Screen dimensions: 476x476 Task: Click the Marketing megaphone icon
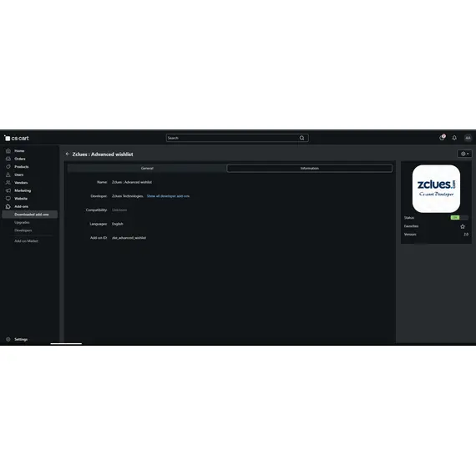coord(8,190)
